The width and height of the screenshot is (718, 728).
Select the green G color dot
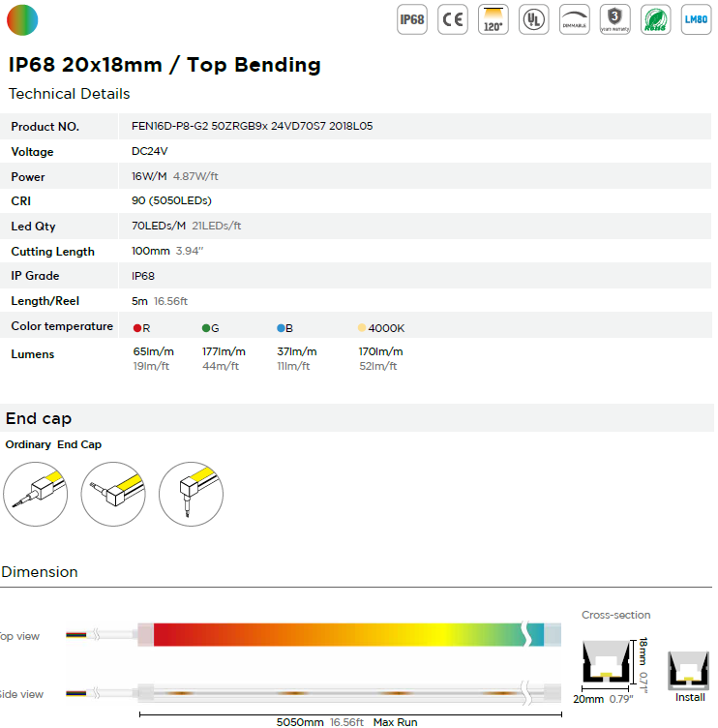206,328
